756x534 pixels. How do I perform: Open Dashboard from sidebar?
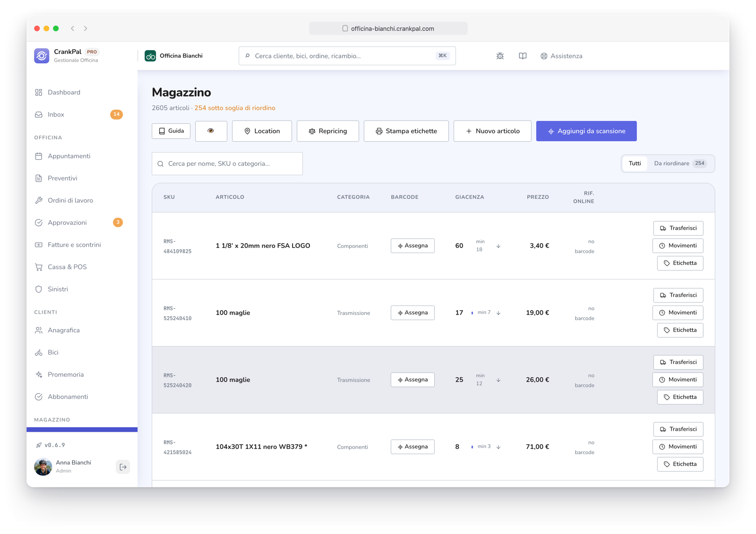64,92
